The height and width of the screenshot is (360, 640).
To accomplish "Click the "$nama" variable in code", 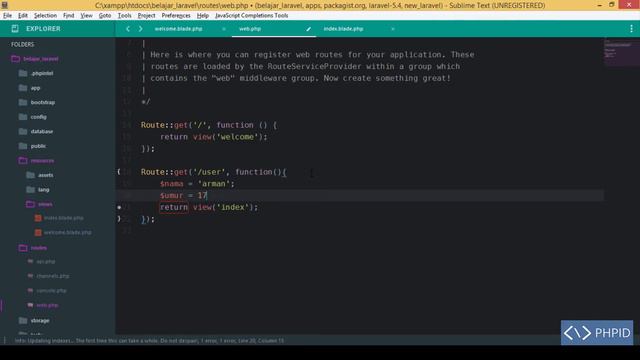I will click(x=172, y=184).
